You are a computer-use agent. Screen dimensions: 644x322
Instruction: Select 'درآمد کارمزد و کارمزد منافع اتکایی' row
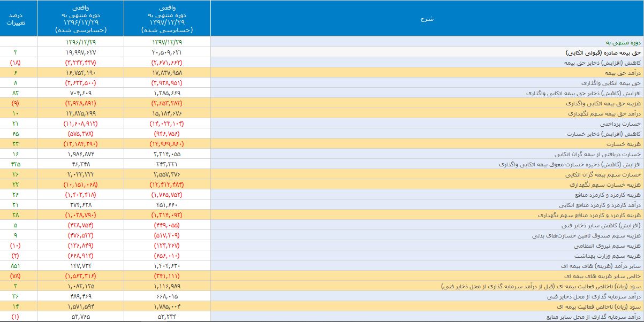[x=601, y=205]
